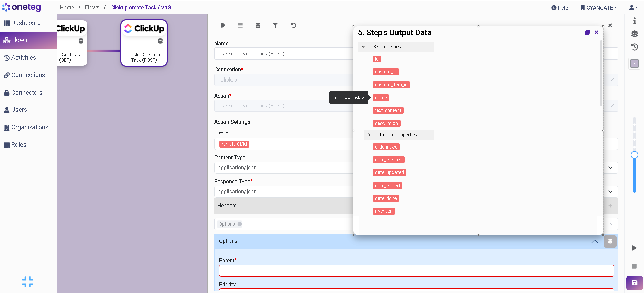
Task: Click the Parent input field
Action: pos(416,271)
